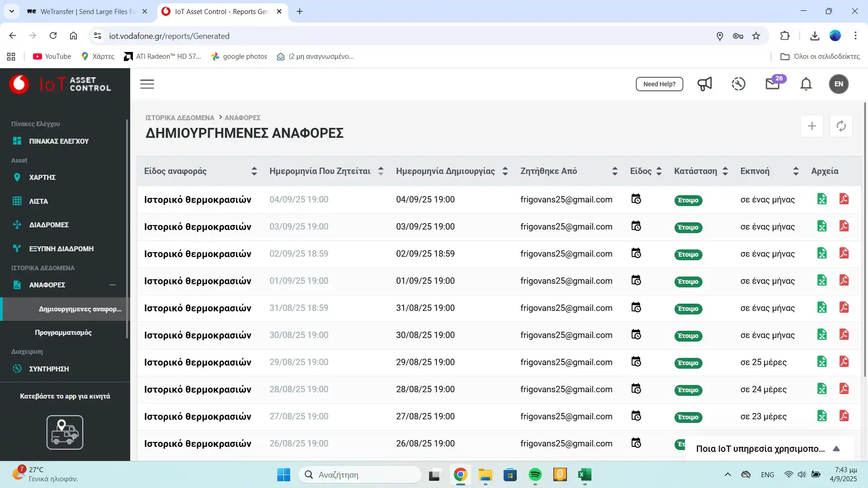The image size is (868, 488).
Task: Open ΧΑΡΤΗΣ in the sidebar
Action: coord(42,178)
